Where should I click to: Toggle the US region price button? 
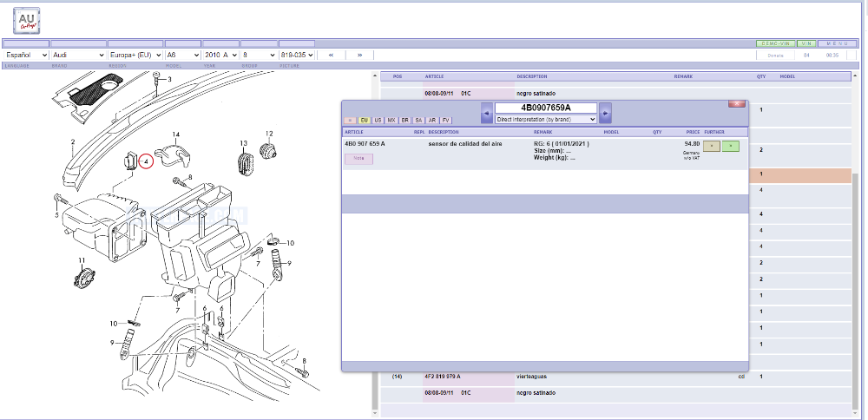378,120
